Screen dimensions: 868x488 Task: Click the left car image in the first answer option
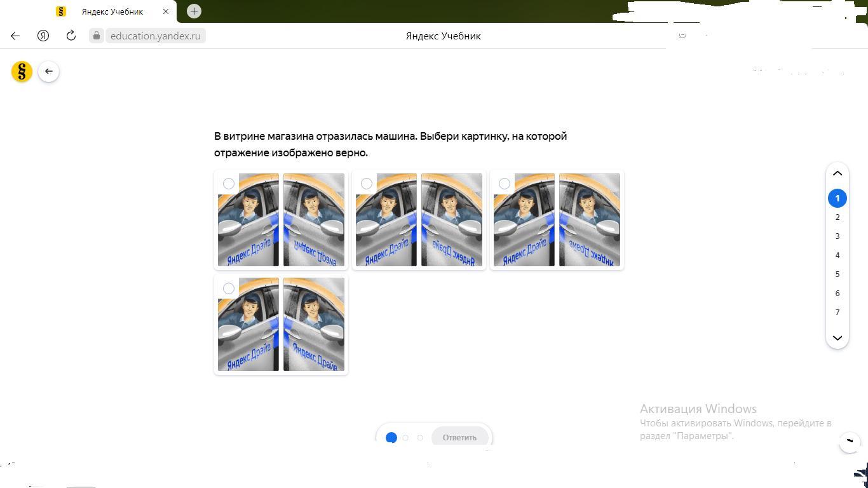pyautogui.click(x=248, y=220)
